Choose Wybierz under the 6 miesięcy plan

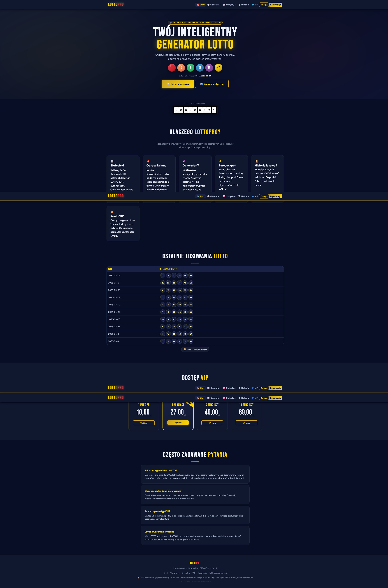click(212, 423)
